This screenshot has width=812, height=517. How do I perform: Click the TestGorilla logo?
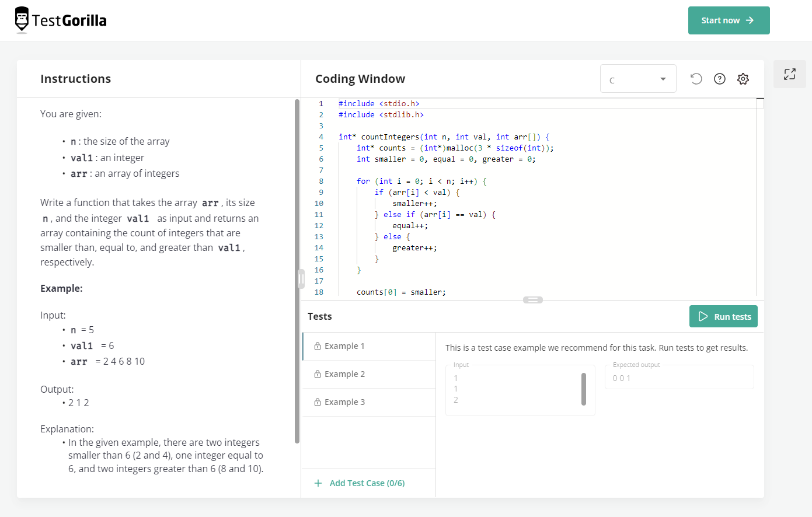tap(60, 20)
